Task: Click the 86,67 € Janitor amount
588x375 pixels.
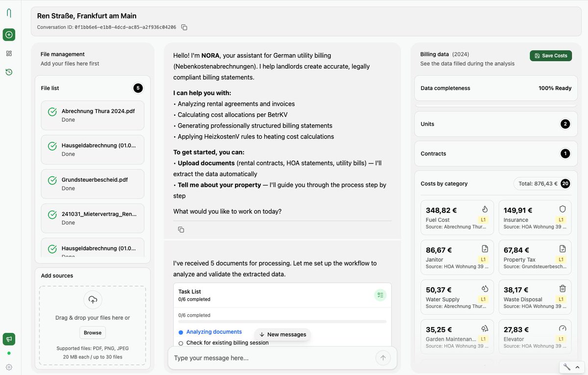Action: (x=439, y=250)
